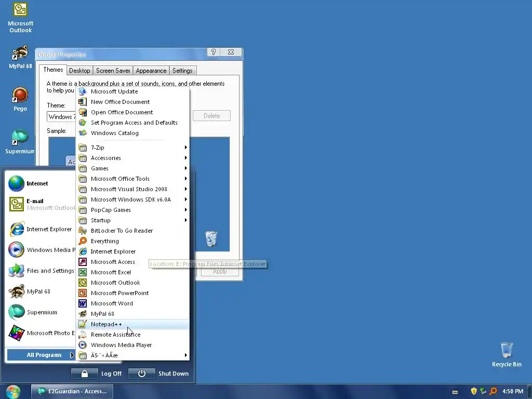The width and height of the screenshot is (532, 399).
Task: Open MyPal 68 desktop shortcut icon
Action: pyautogui.click(x=20, y=57)
